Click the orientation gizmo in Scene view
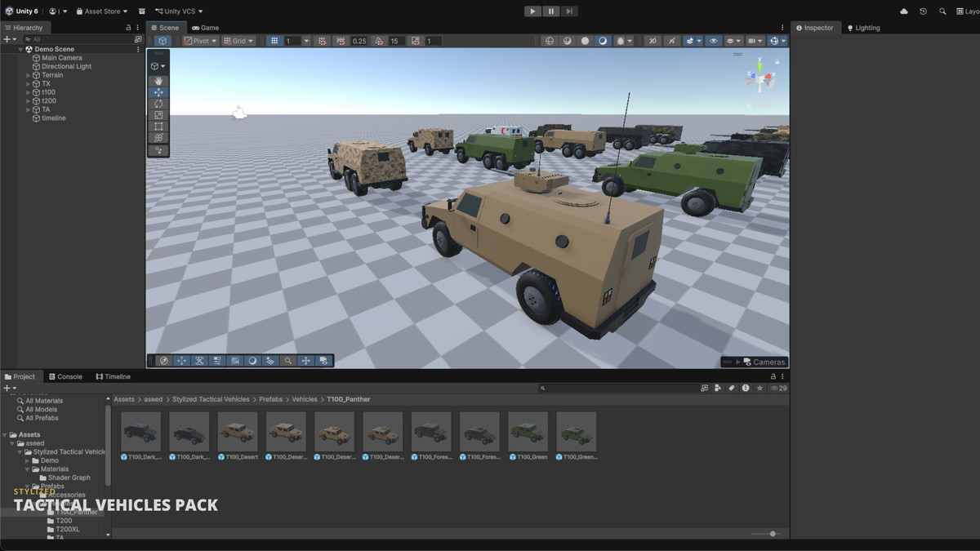Screen dimensions: 980x551 click(759, 79)
